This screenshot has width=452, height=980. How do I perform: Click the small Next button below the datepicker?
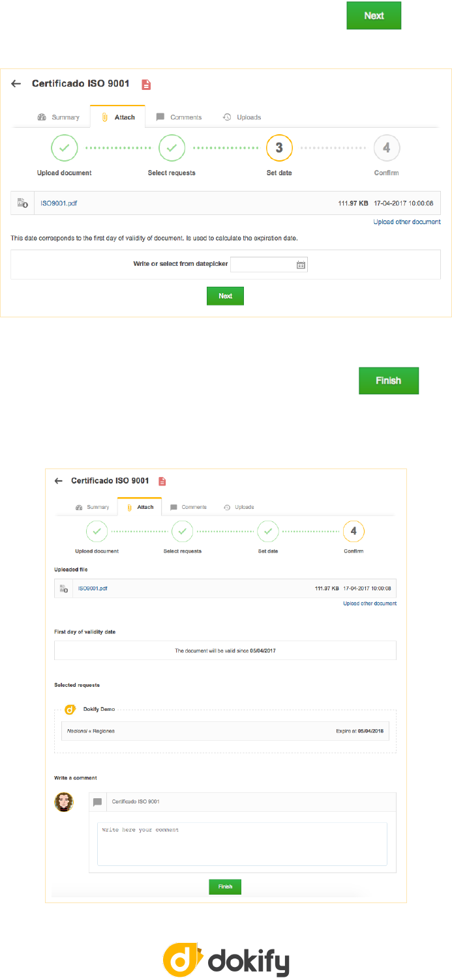tap(225, 296)
